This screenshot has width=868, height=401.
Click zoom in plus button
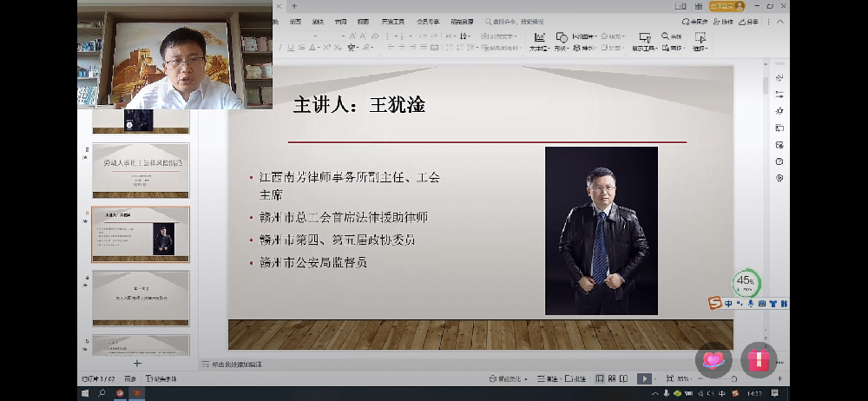point(779,378)
